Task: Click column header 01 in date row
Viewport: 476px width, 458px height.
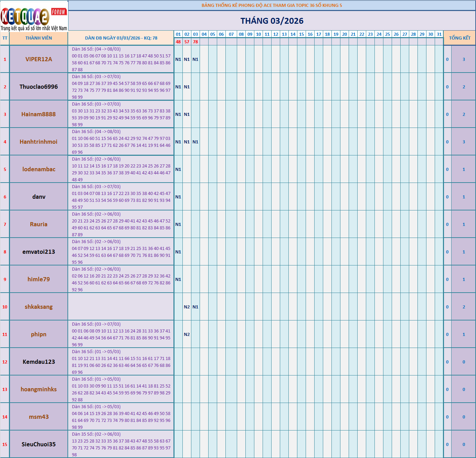Action: [178, 35]
